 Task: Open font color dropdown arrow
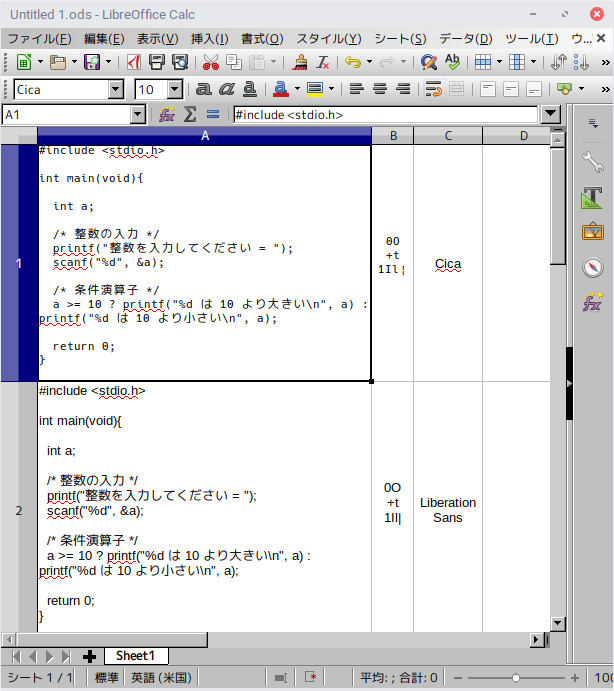[x=298, y=89]
